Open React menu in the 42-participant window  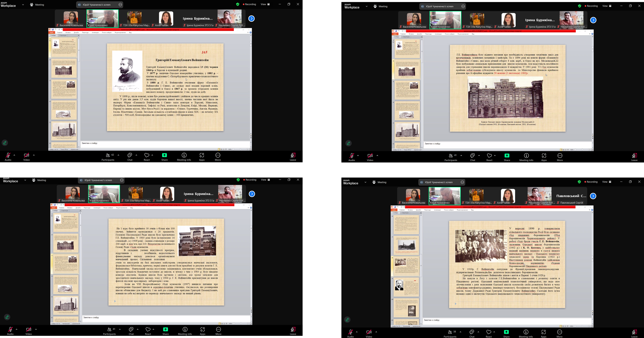point(147,157)
